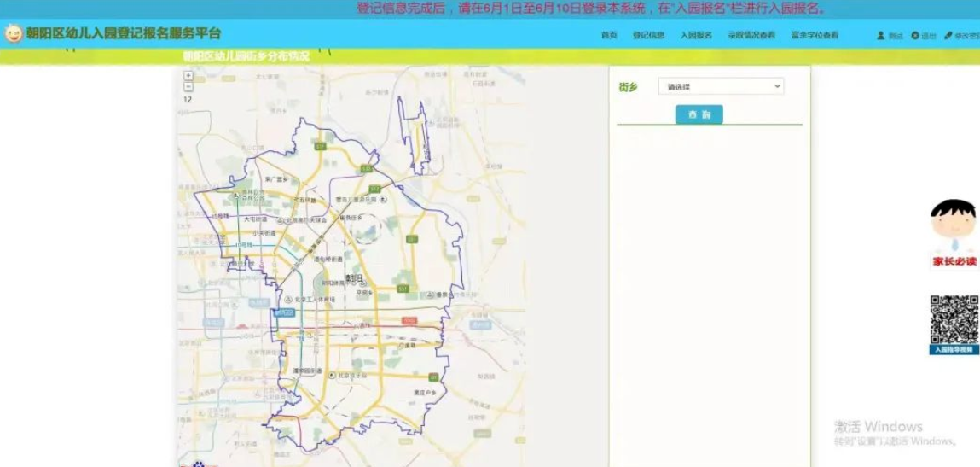
Task: Click the 家长必读 red text link
Action: click(x=954, y=261)
